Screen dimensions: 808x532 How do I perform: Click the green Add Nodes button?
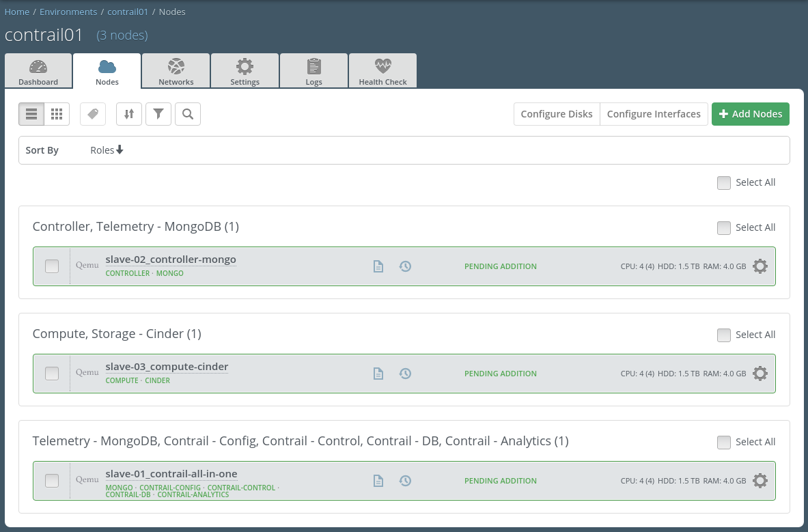(x=750, y=114)
